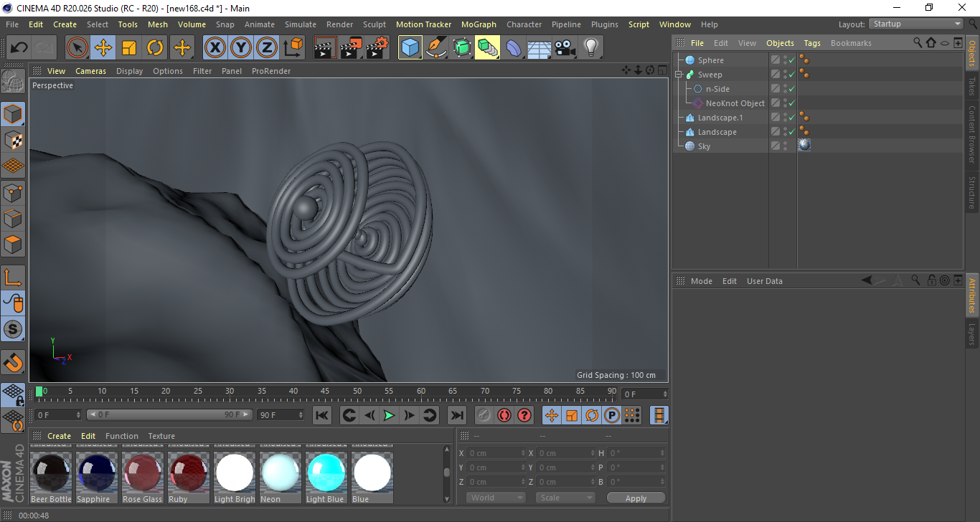Toggle X axis lock
The image size is (980, 522).
click(x=215, y=48)
